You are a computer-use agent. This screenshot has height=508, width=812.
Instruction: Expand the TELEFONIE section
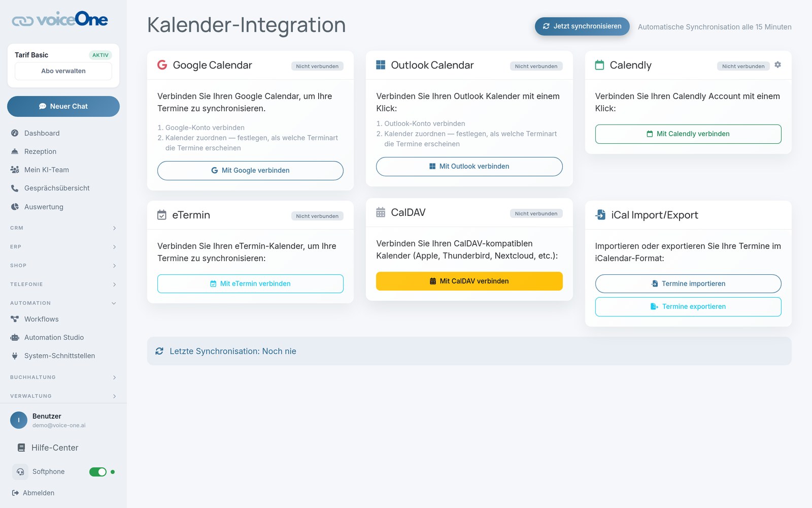[x=63, y=284]
